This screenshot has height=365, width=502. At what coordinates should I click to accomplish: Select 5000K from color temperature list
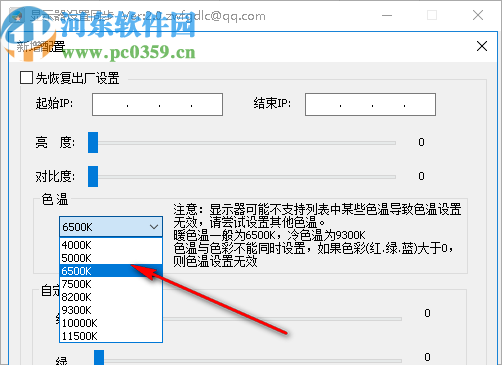[x=111, y=258]
